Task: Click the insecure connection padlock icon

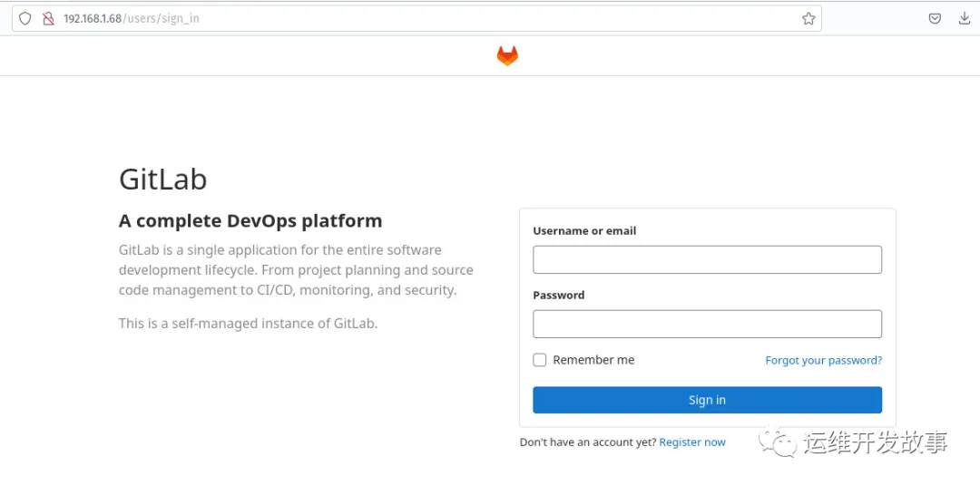Action: coord(49,18)
